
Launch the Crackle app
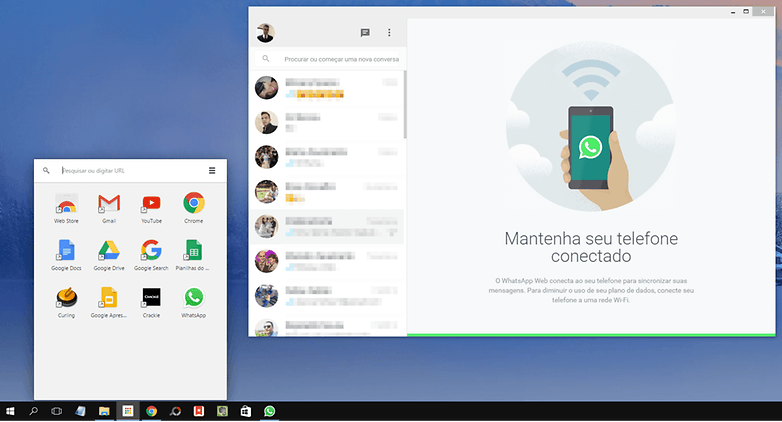(x=151, y=303)
